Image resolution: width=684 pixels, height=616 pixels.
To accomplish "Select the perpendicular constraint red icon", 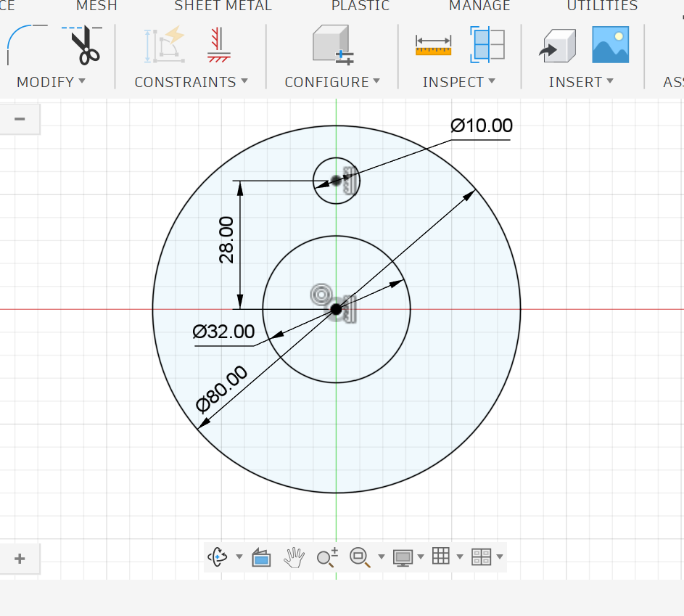I will [218, 45].
